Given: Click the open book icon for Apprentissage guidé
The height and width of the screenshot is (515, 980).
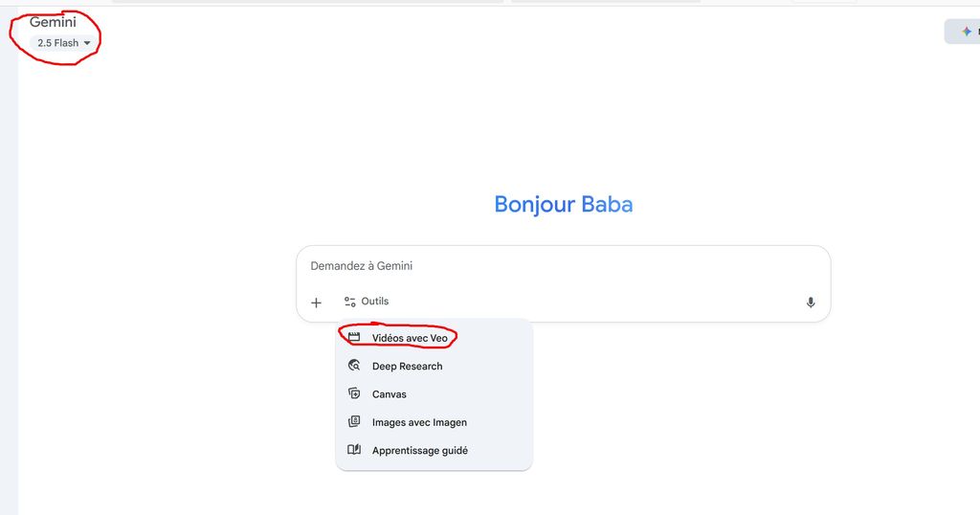Looking at the screenshot, I should click(x=354, y=450).
